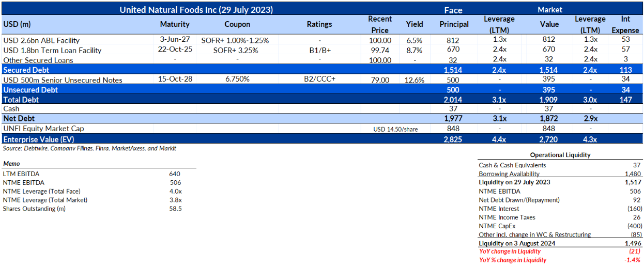Select the Maturity column header

[x=175, y=24]
